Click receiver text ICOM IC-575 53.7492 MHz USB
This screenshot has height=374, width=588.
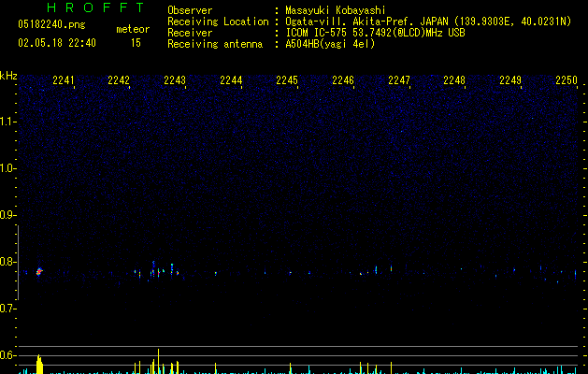(376, 33)
